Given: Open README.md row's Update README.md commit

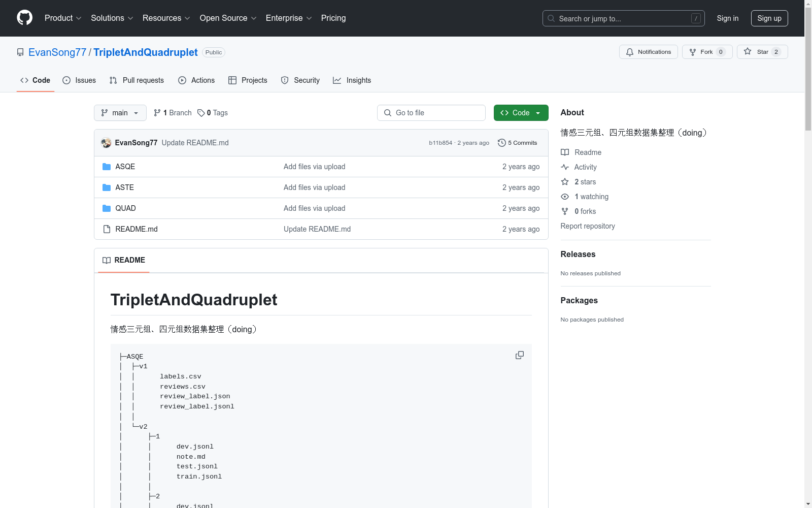Looking at the screenshot, I should 317,229.
